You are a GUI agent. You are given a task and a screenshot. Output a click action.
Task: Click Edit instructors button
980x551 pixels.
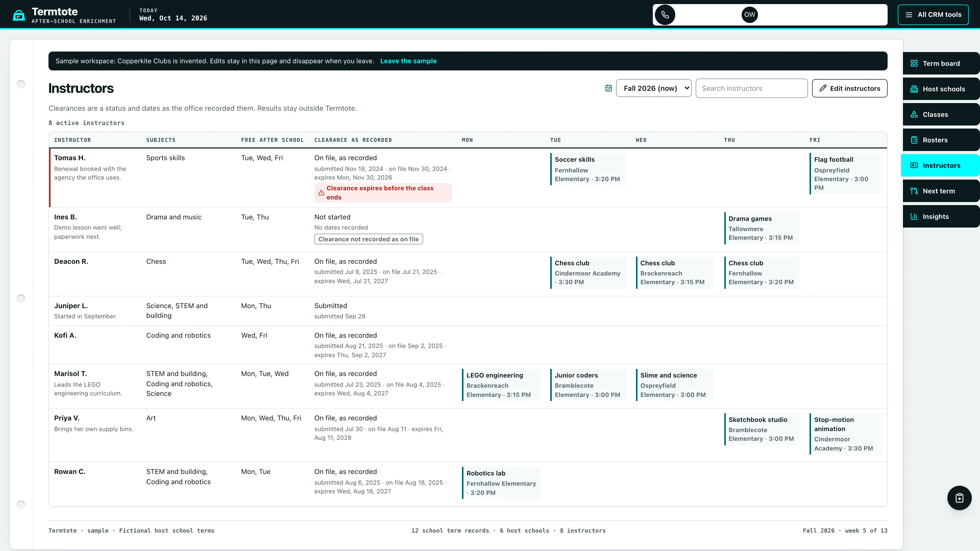(850, 88)
